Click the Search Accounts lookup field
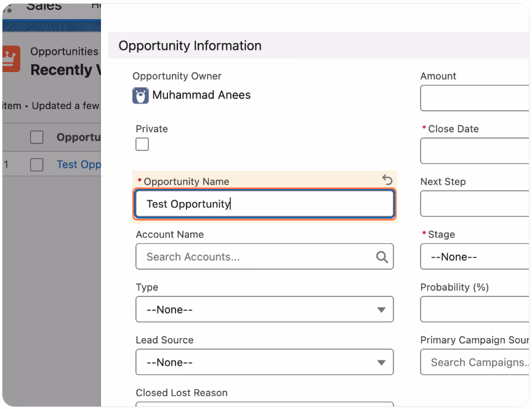This screenshot has width=532, height=409. [x=265, y=257]
